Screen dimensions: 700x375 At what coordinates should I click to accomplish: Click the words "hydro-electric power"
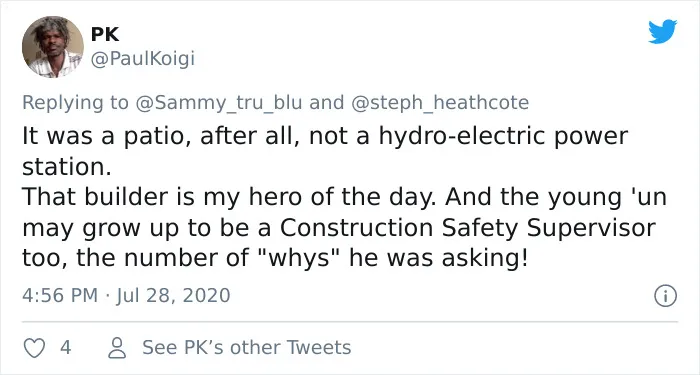pos(504,137)
